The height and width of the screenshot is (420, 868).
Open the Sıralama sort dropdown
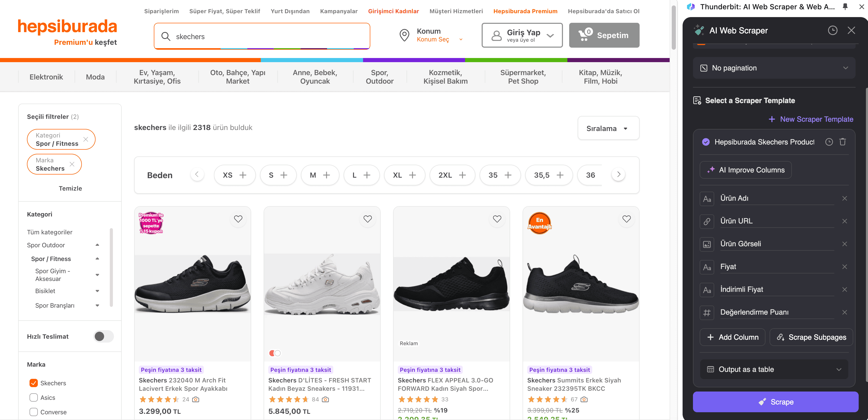pyautogui.click(x=608, y=128)
